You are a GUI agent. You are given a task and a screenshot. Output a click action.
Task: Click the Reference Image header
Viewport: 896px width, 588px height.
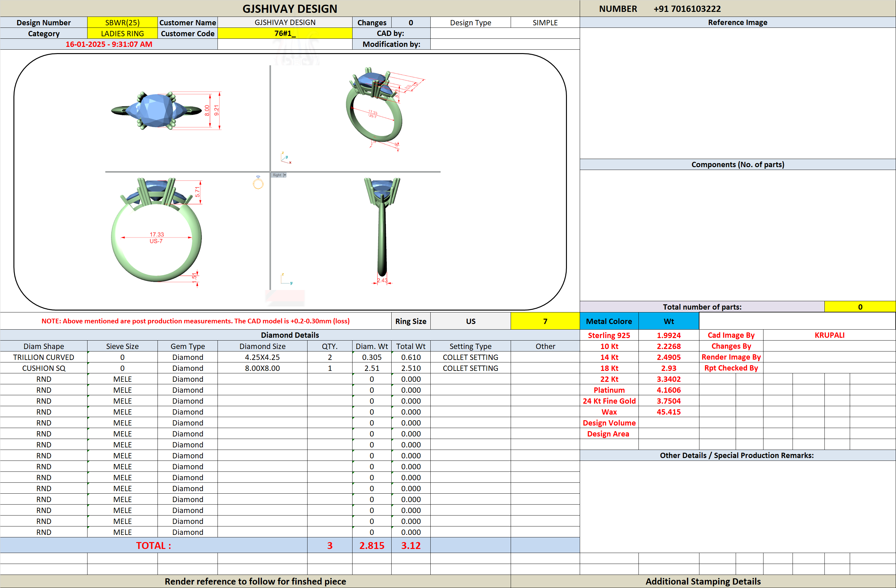point(738,22)
